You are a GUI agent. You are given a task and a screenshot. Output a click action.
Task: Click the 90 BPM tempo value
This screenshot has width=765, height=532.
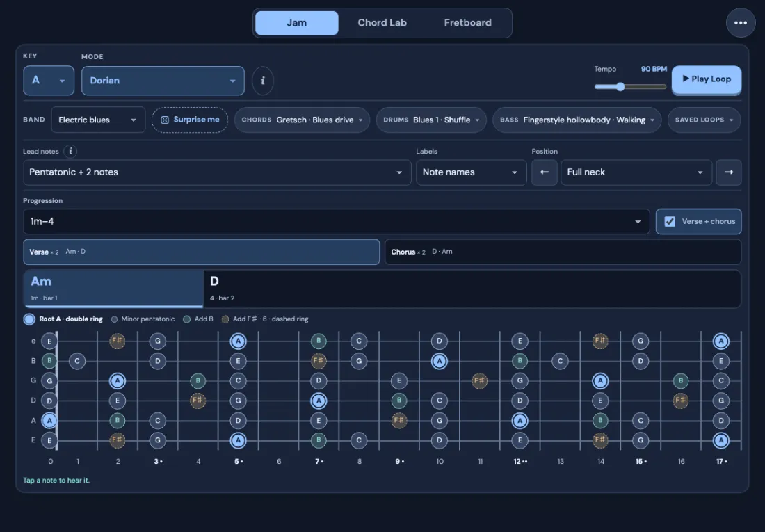coord(654,70)
